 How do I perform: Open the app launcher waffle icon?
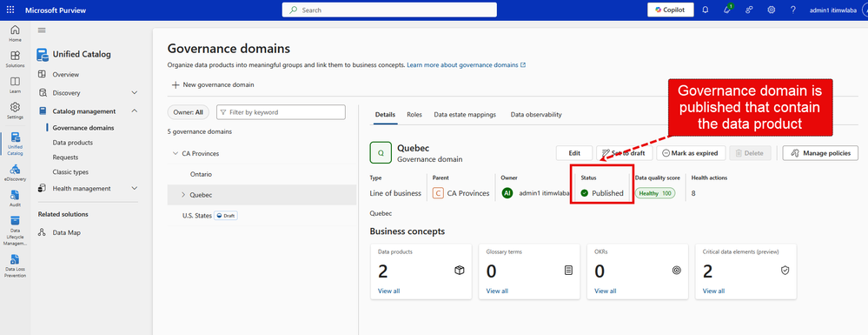11,10
